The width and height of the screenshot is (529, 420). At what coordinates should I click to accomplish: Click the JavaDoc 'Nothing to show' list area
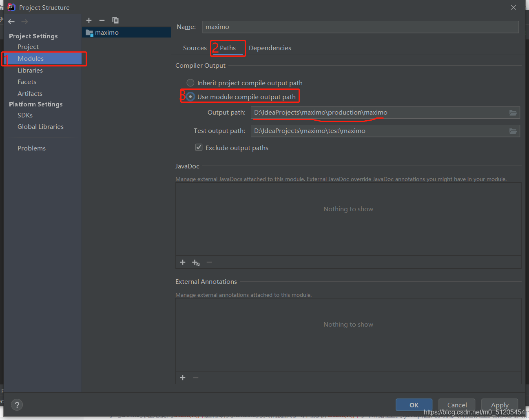coord(348,219)
